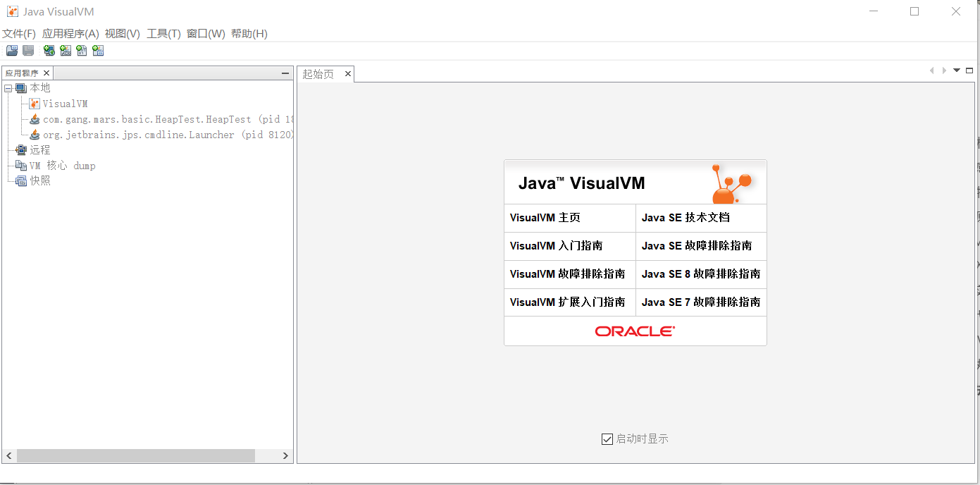Open the 应用程序(A) menu

coord(70,34)
